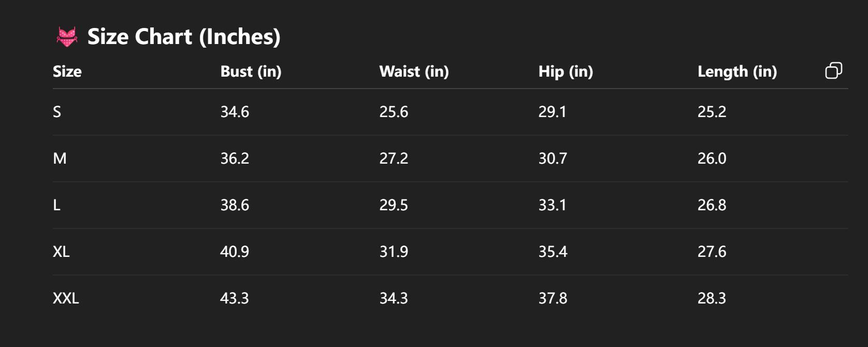The image size is (868, 347).
Task: Click the copy table icon
Action: tap(833, 70)
